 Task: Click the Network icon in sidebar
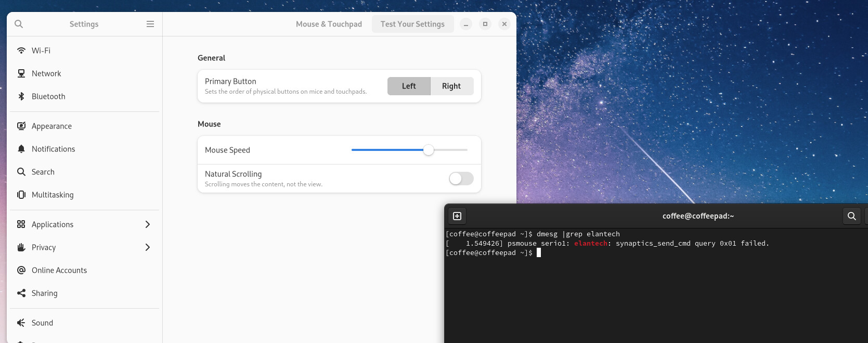point(21,73)
